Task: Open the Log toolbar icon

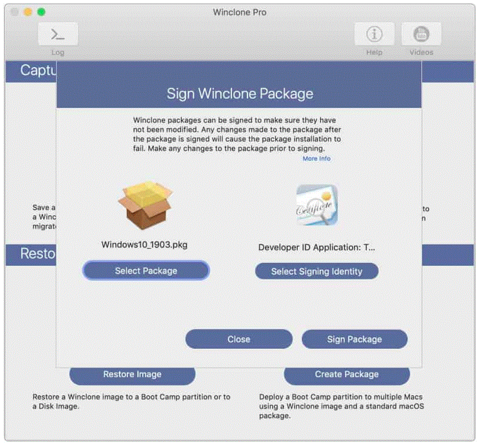Action: pyautogui.click(x=58, y=34)
